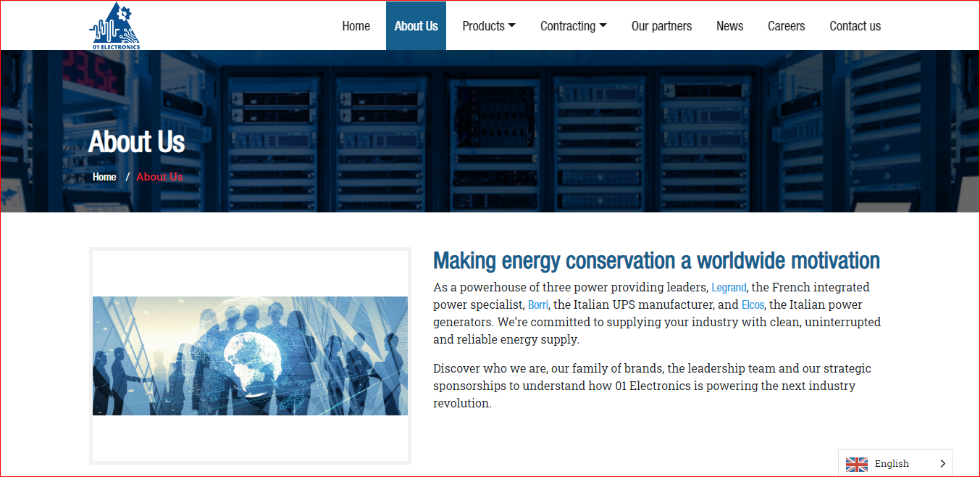
Task: Open the English language selector
Action: point(895,464)
